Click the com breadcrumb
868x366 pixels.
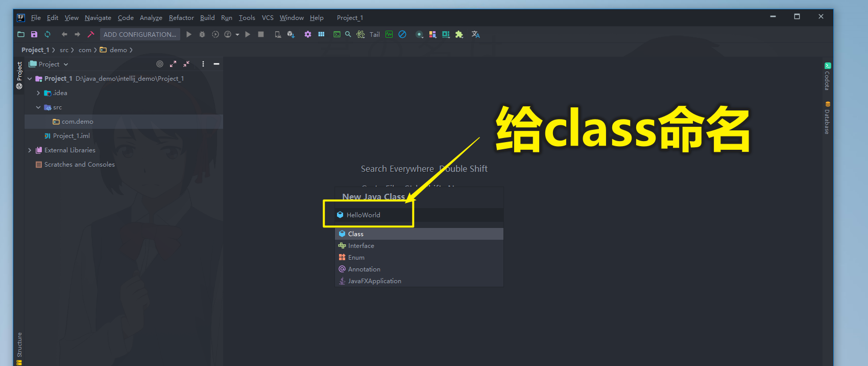point(85,50)
